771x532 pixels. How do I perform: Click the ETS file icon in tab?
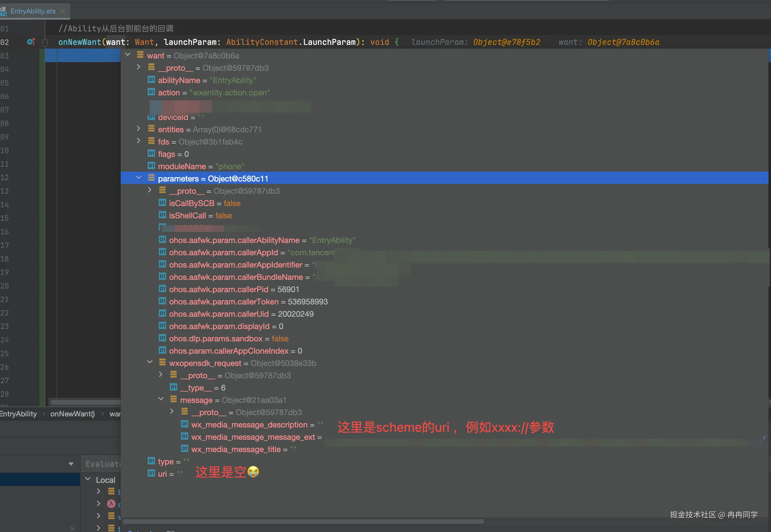click(x=3, y=11)
